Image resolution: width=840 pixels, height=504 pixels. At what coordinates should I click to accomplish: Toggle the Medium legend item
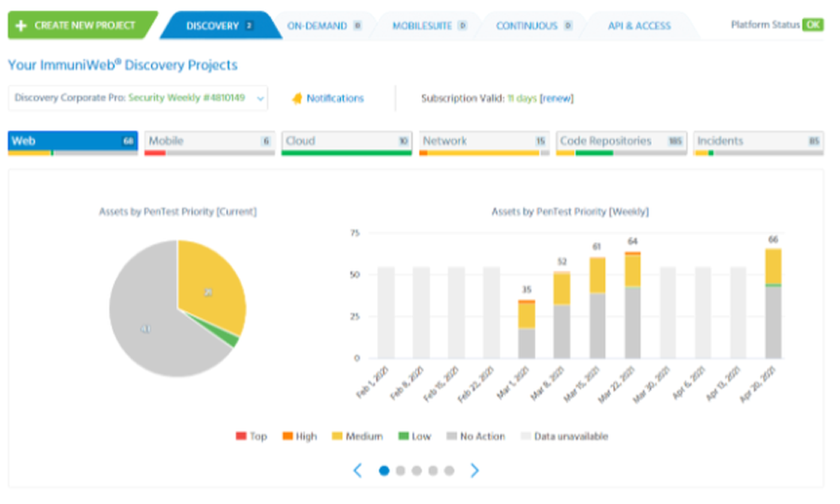pos(357,436)
